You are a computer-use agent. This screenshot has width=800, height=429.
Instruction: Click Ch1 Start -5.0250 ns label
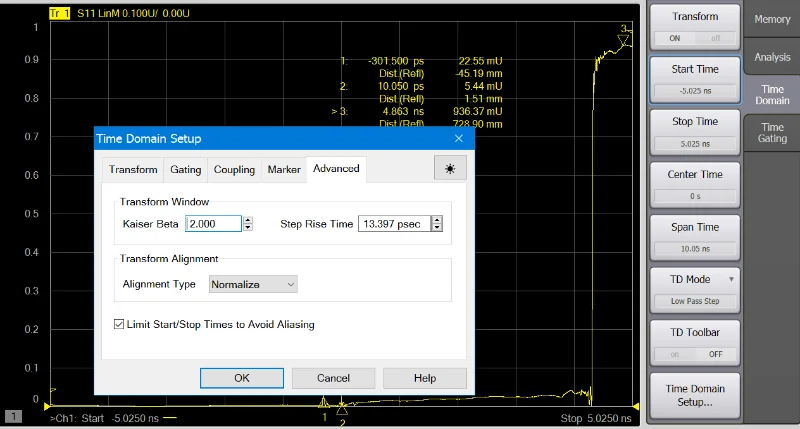click(104, 418)
